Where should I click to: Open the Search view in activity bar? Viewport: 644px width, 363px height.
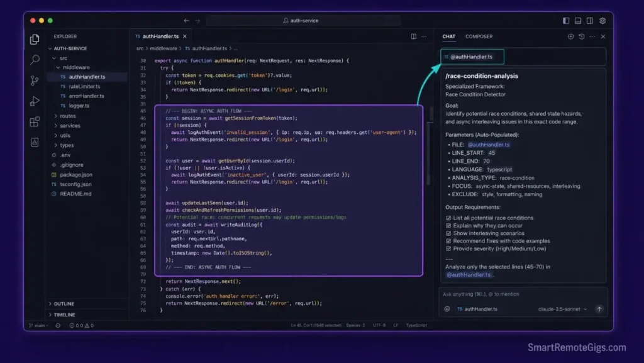point(35,60)
